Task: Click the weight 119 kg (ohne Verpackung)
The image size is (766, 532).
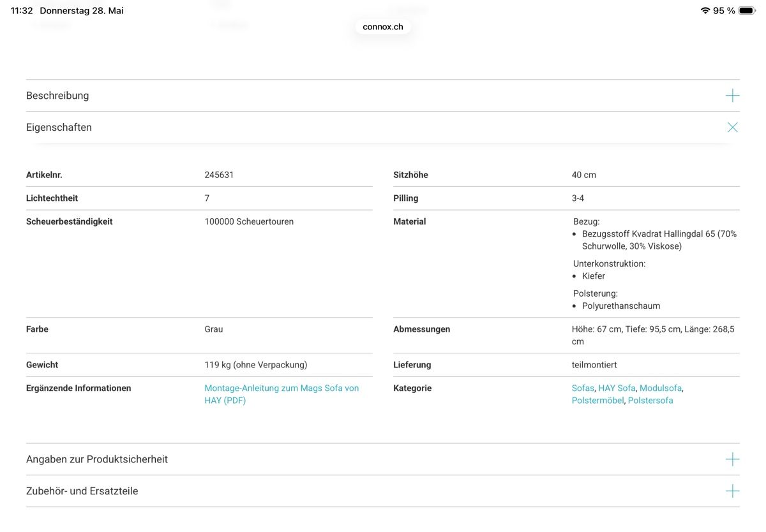Action: point(256,365)
